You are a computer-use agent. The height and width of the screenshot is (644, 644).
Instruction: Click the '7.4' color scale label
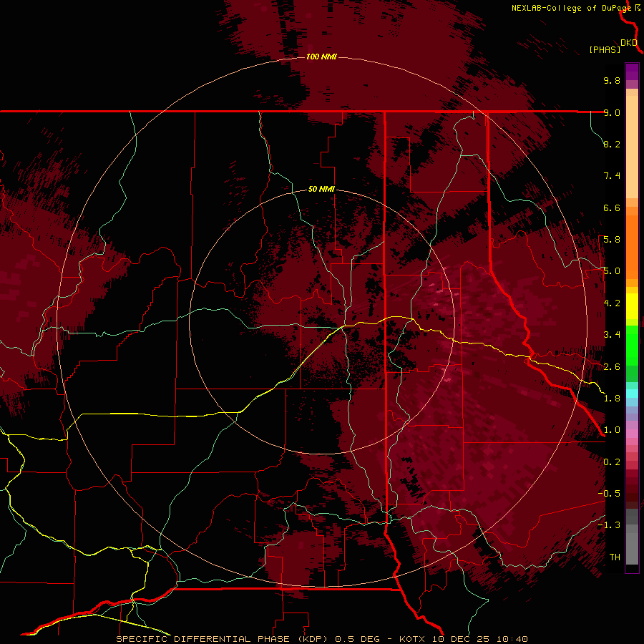(x=612, y=176)
